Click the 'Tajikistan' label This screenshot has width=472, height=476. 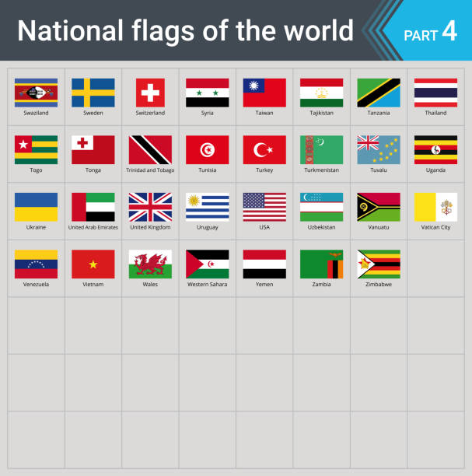(x=321, y=113)
